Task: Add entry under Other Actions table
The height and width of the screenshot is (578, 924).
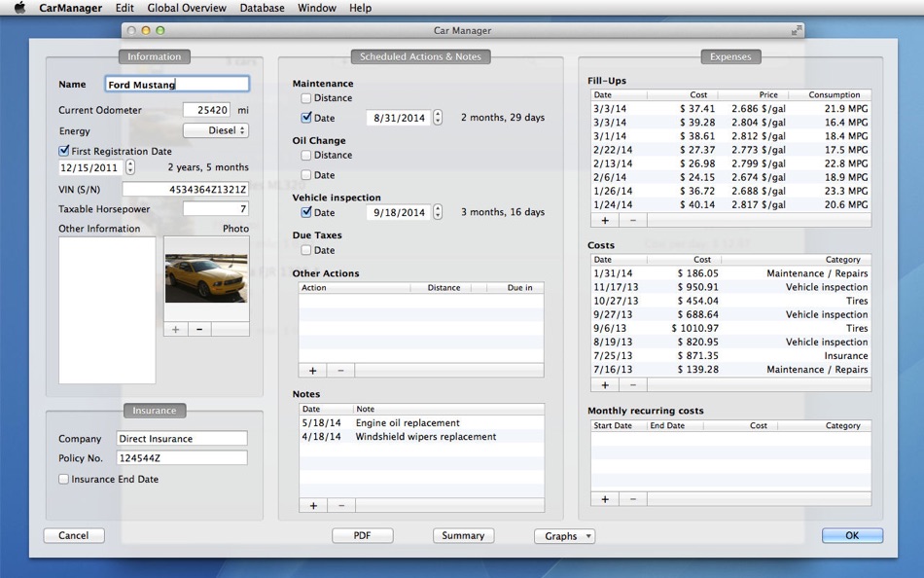Action: (313, 371)
